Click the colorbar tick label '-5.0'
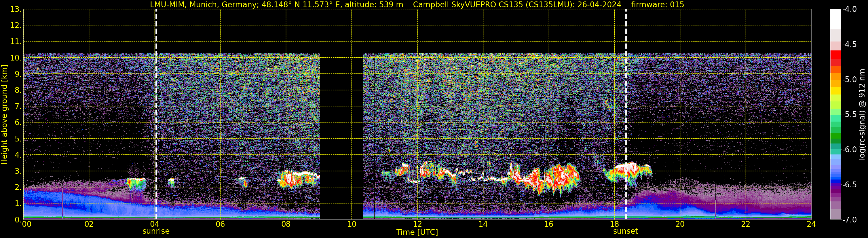This screenshot has height=238, width=868. [850, 79]
